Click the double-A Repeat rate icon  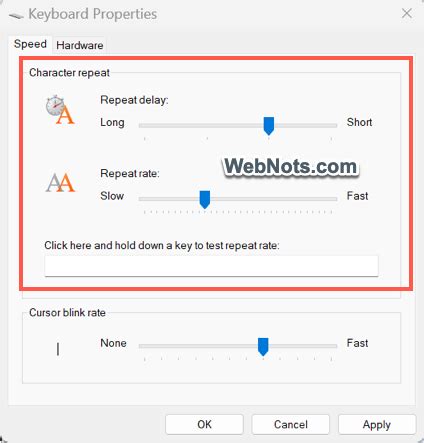click(x=60, y=183)
